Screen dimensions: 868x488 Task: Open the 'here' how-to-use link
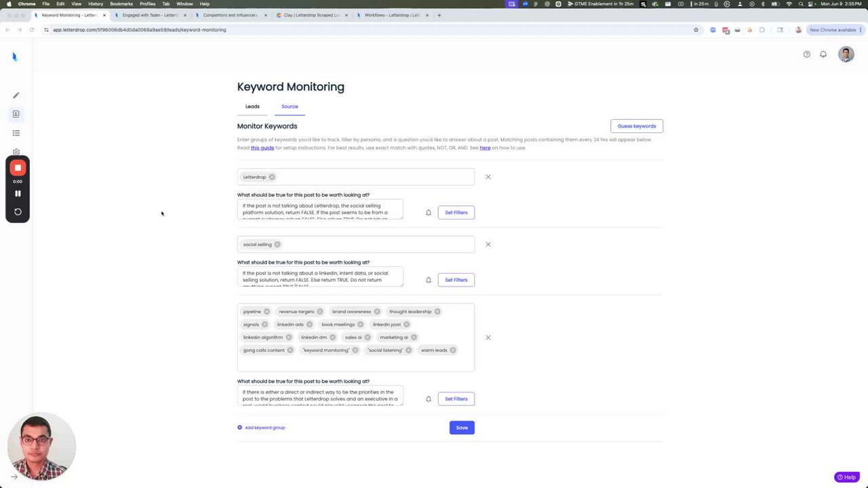[485, 148]
